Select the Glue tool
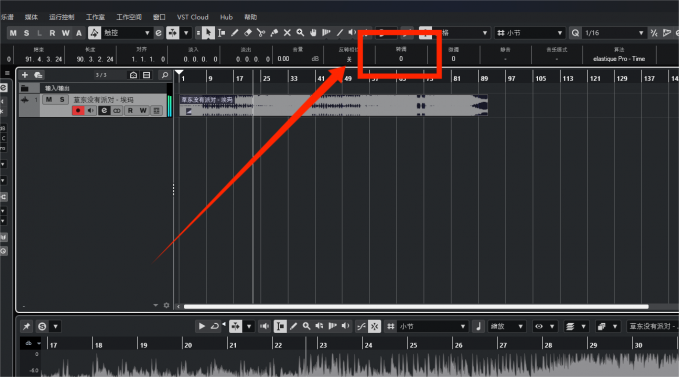 [274, 33]
